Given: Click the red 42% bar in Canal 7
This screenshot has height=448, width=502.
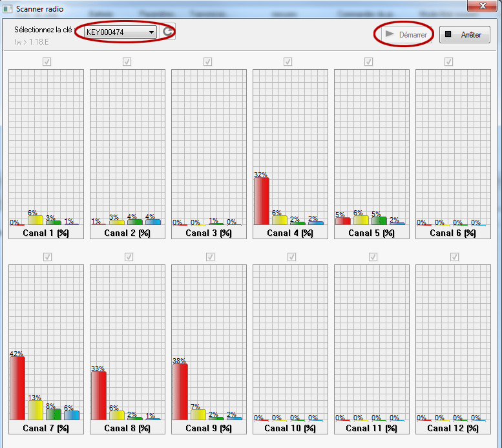Looking at the screenshot, I should click(x=17, y=388).
